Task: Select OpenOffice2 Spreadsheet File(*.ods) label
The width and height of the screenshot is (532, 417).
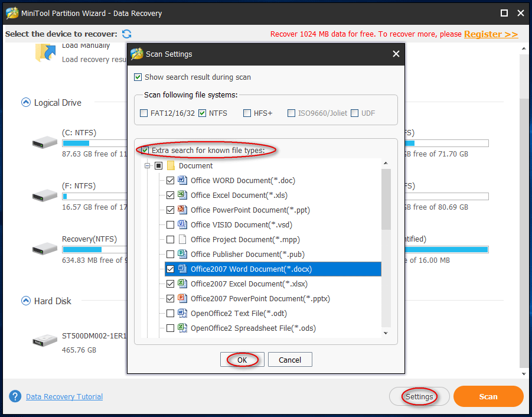Action: (x=253, y=328)
